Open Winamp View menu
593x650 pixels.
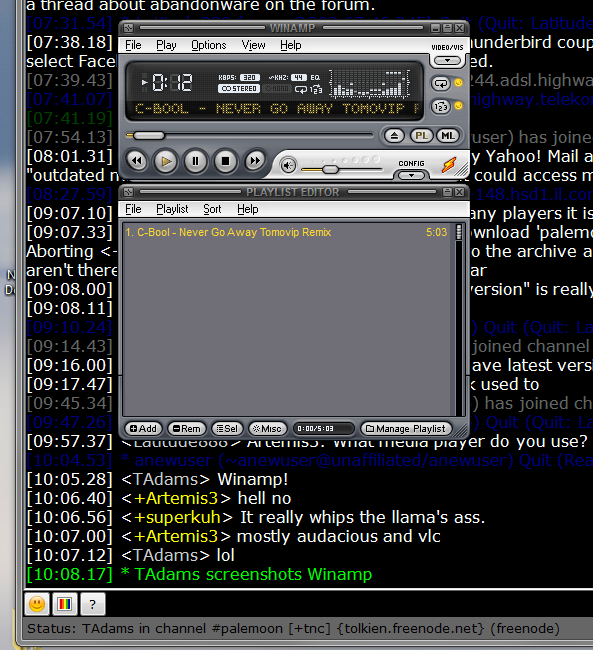pos(253,45)
